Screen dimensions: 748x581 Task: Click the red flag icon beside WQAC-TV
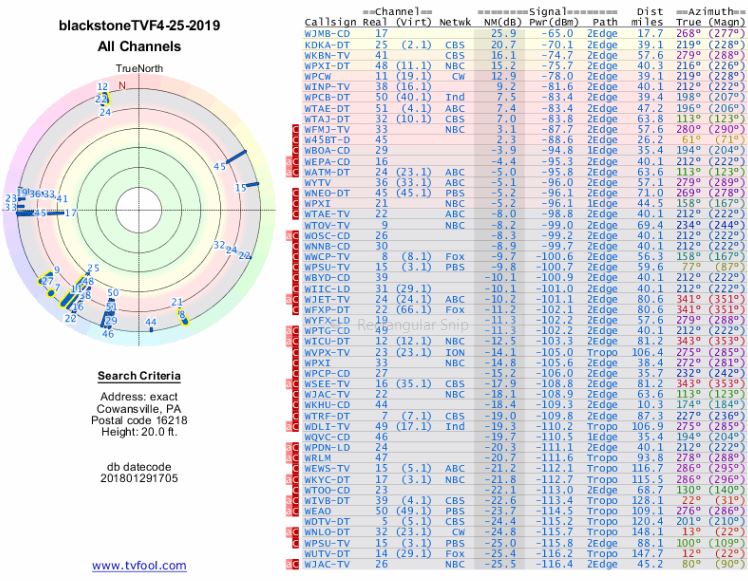pyautogui.click(x=294, y=565)
